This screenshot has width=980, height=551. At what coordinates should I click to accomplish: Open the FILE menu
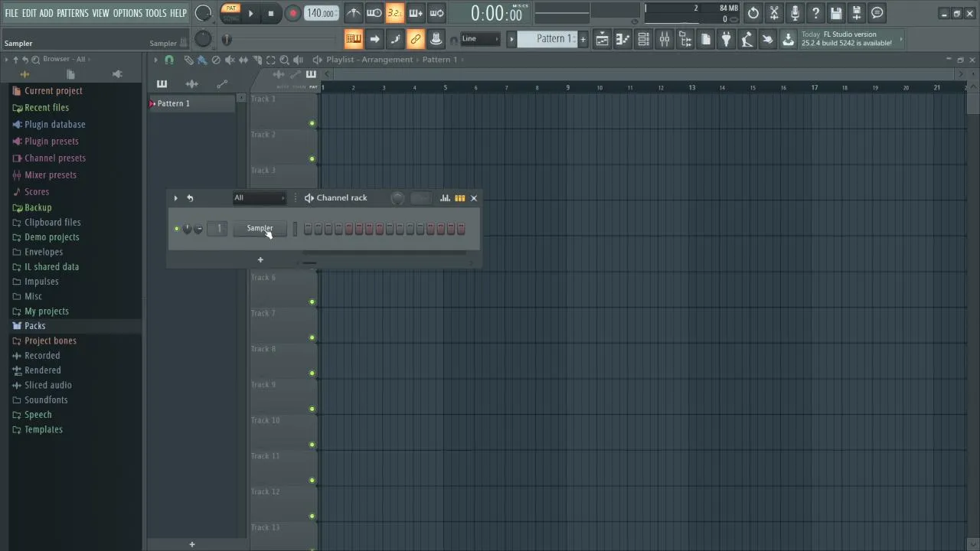[x=11, y=13]
